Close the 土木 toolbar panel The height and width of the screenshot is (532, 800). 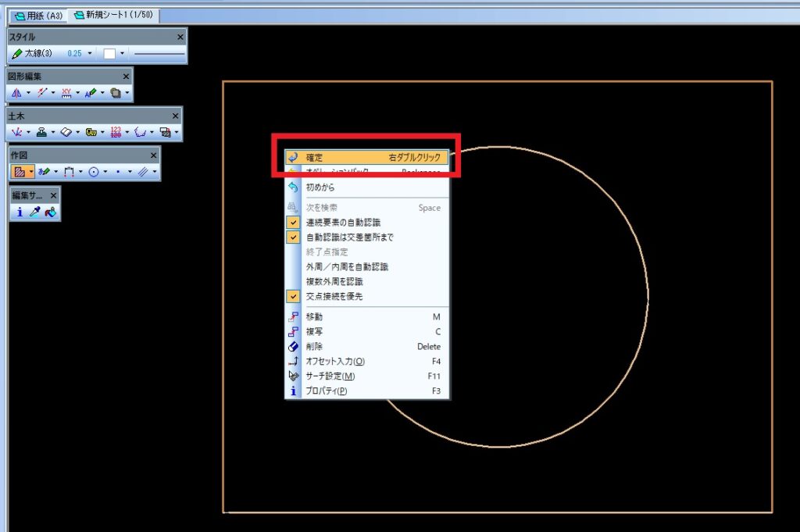tap(175, 116)
